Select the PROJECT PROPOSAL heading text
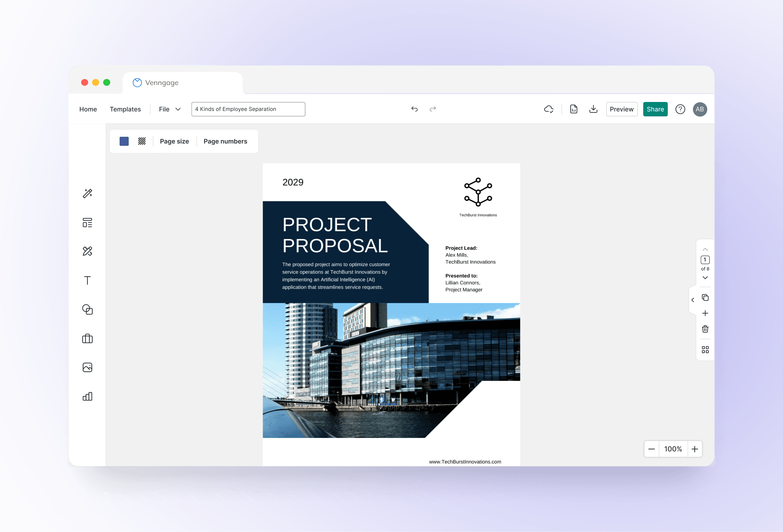 click(335, 235)
